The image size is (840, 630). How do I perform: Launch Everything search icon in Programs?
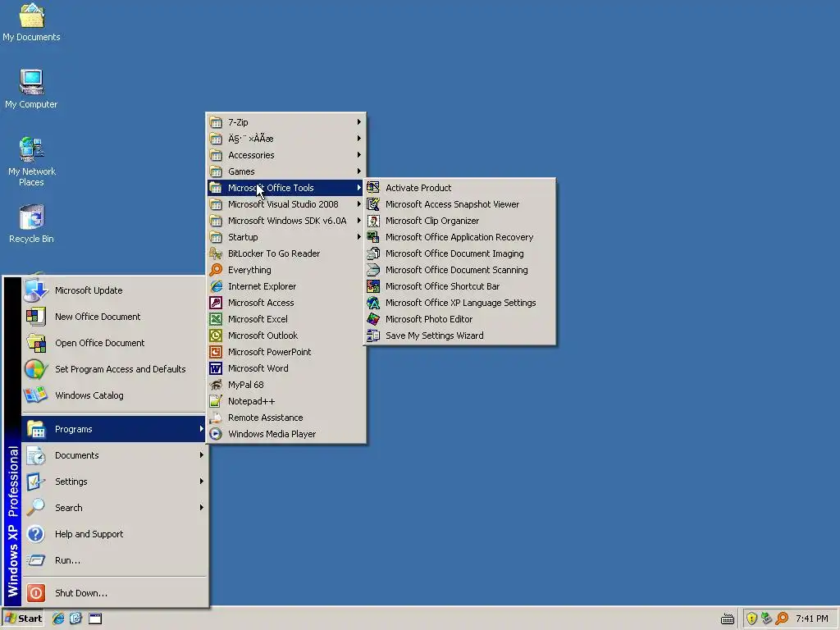[216, 270]
